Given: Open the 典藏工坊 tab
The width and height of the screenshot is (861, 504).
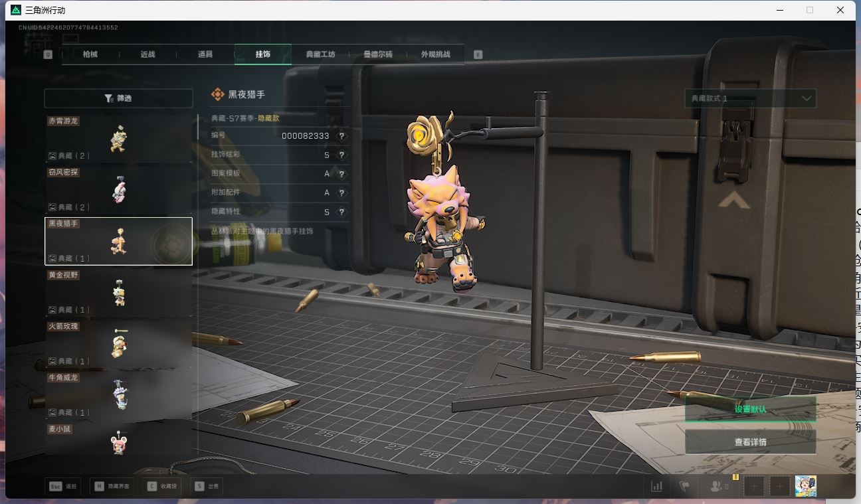Looking at the screenshot, I should tap(320, 54).
